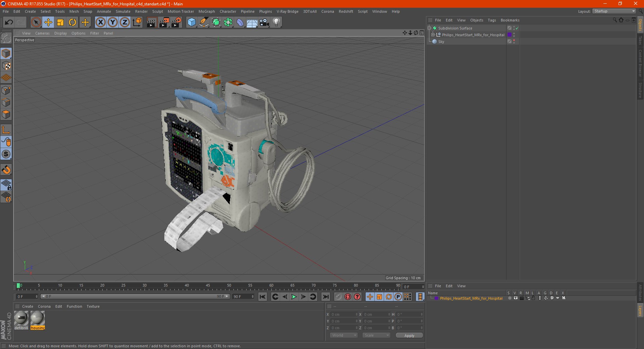Image resolution: width=644 pixels, height=349 pixels.
Task: Go to start of animation
Action: [x=263, y=297]
